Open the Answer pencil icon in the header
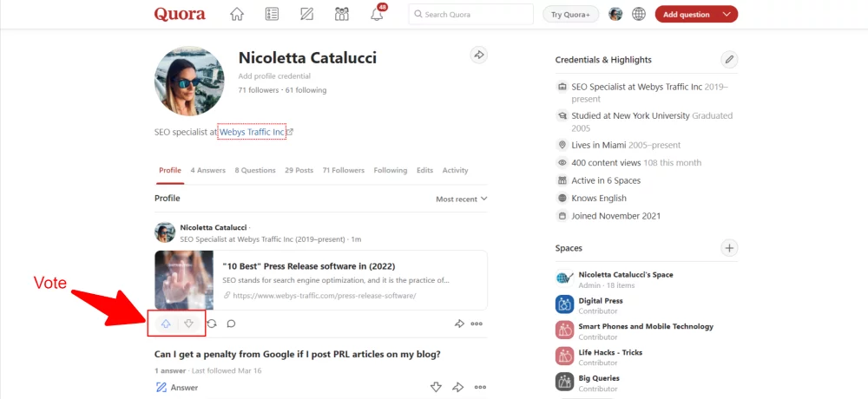The width and height of the screenshot is (868, 399). (306, 15)
